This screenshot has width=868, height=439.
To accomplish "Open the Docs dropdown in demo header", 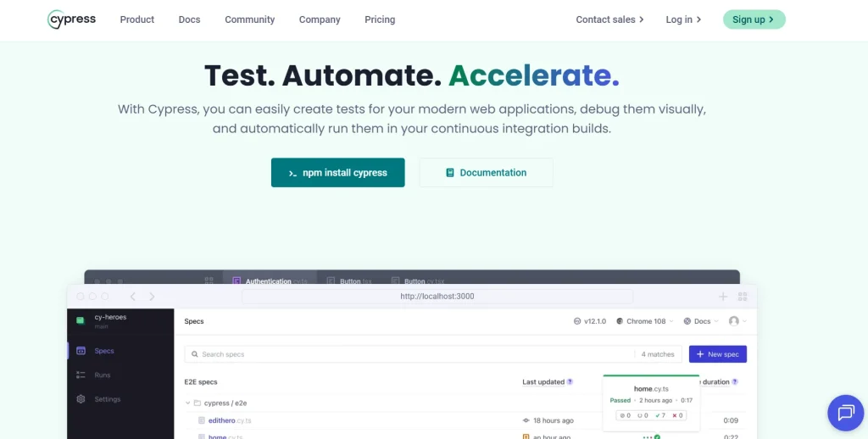I will tap(701, 321).
